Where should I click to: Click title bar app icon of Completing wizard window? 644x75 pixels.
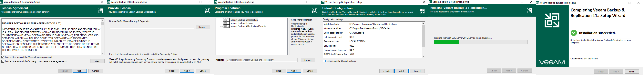(x=537, y=3)
